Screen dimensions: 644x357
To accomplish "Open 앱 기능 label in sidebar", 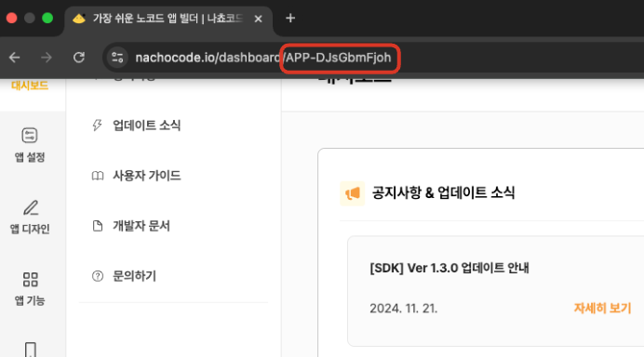I will pyautogui.click(x=30, y=301).
